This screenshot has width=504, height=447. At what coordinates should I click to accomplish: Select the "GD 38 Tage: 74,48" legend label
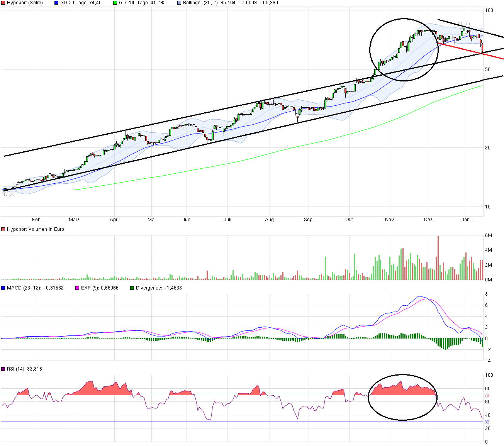point(81,3)
